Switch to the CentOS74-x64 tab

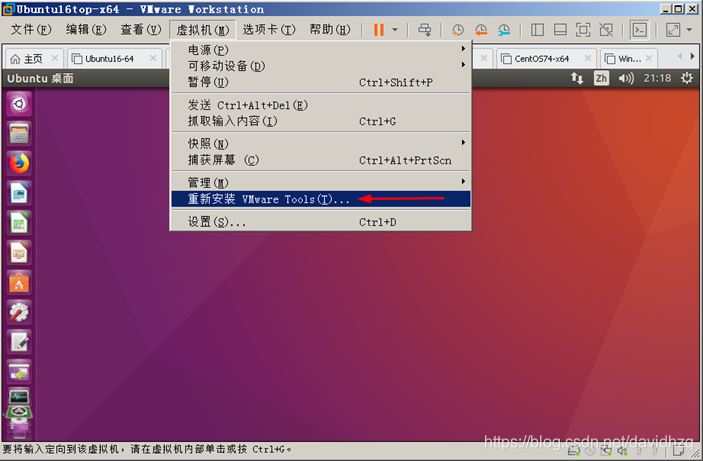pos(541,59)
